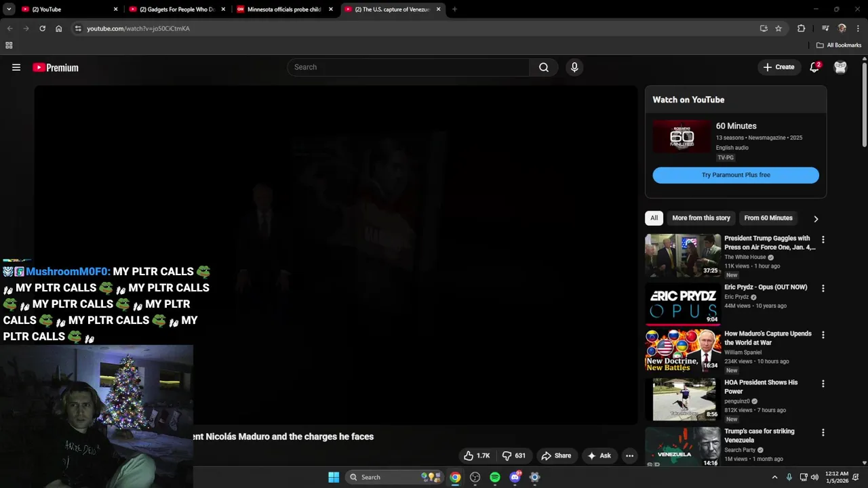Image resolution: width=868 pixels, height=488 pixels.
Task: Open OBS Studio from the taskbar
Action: (475, 477)
